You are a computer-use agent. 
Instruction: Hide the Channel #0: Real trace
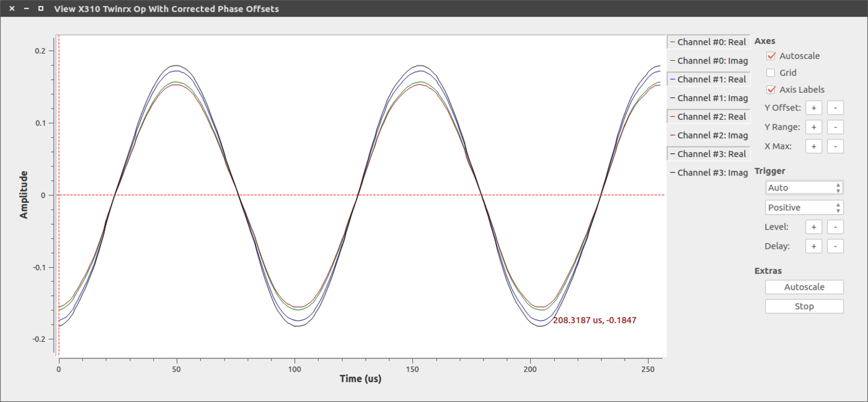pos(708,42)
